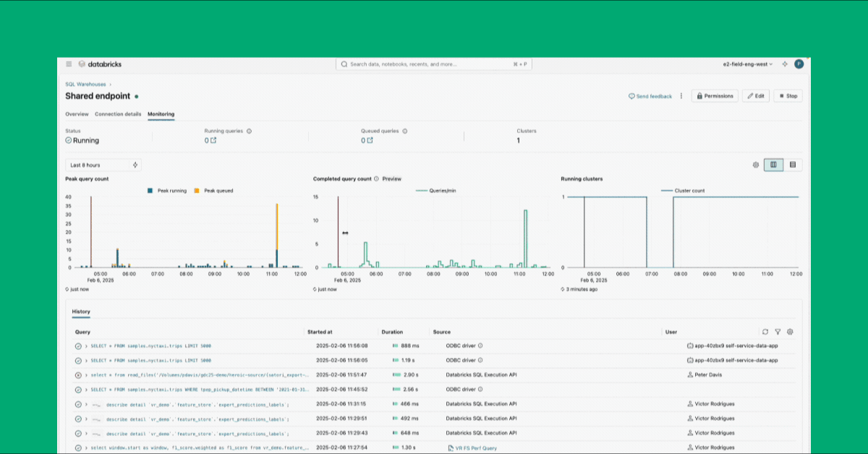Expand the Peter Davis read_files query row

coord(86,375)
